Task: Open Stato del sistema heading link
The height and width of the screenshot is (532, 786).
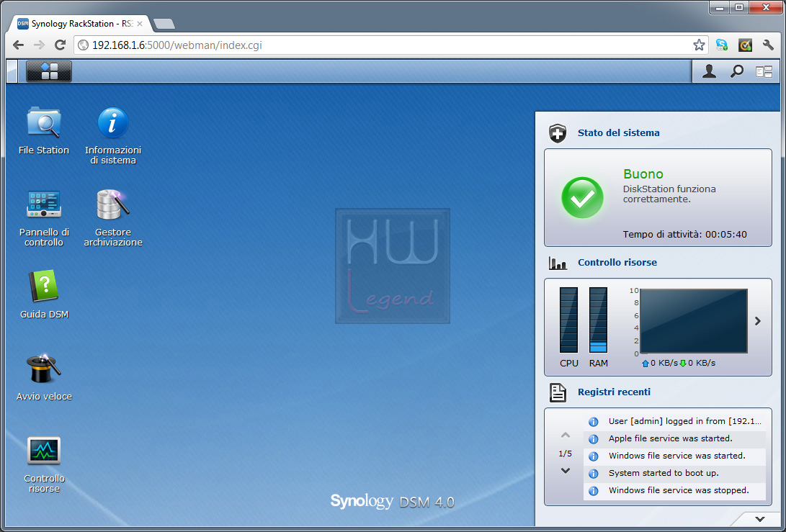Action: [618, 132]
